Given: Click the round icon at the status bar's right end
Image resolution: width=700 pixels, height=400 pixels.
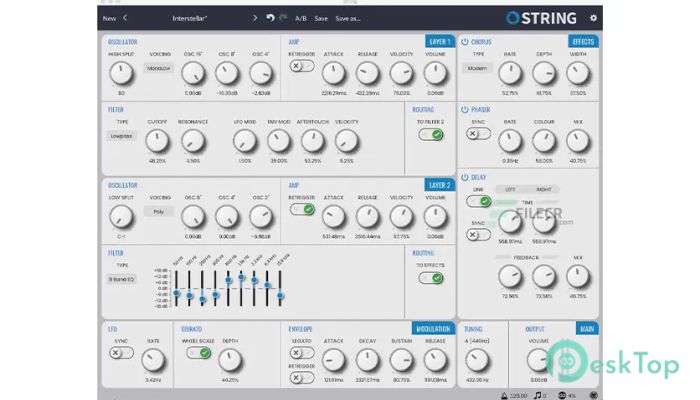Looking at the screenshot, I should tap(593, 396).
